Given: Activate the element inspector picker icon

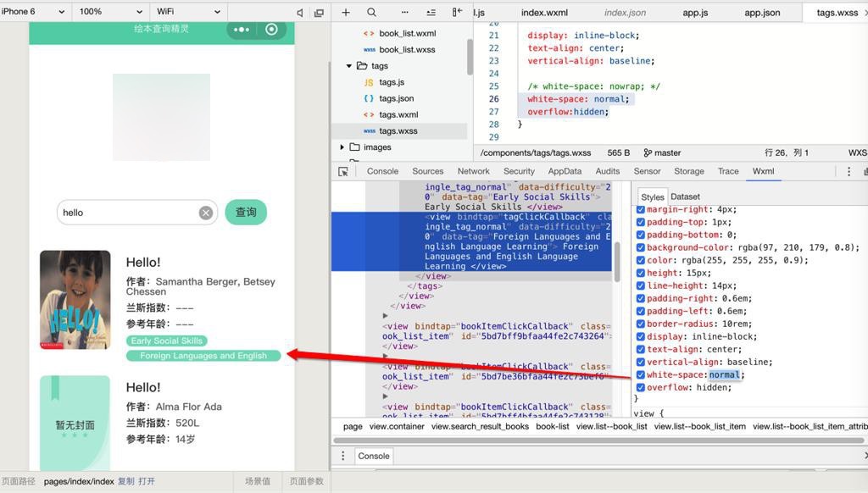Looking at the screenshot, I should coord(343,171).
